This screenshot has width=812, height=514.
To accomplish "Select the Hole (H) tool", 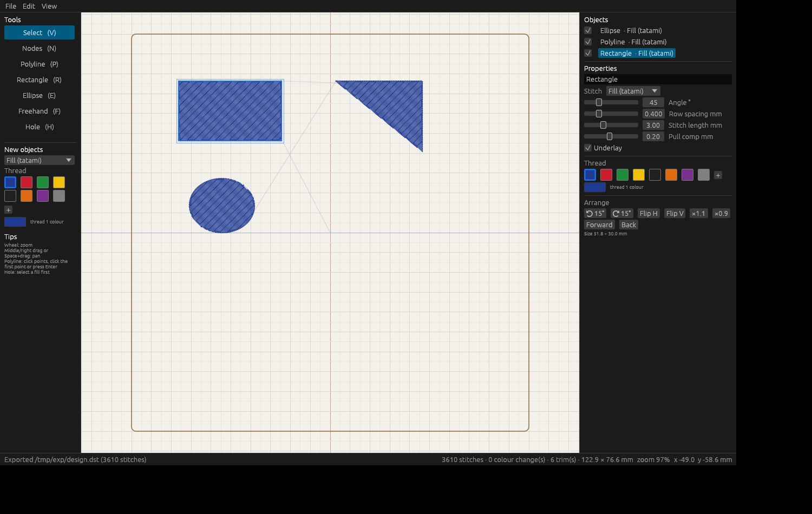I will [x=40, y=127].
